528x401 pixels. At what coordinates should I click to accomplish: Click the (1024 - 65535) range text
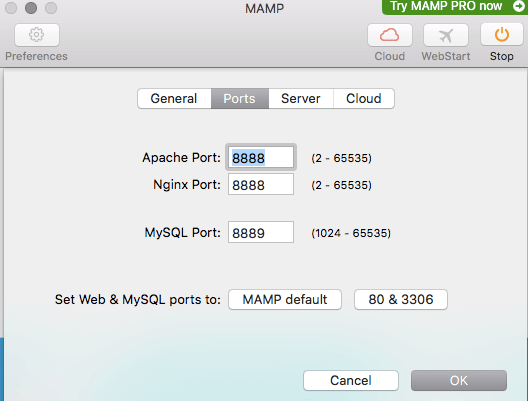point(351,233)
